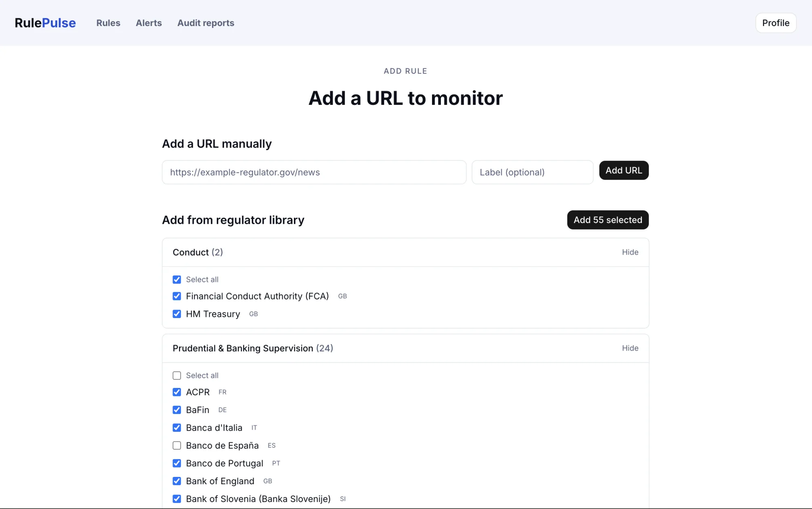Click the Add URL button
Image resolution: width=812 pixels, height=509 pixels.
pos(624,170)
